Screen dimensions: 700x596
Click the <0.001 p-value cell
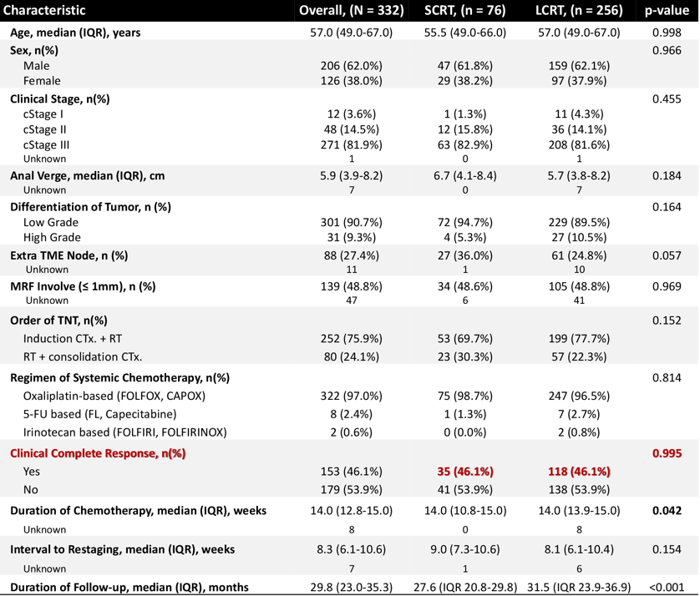pos(666,587)
